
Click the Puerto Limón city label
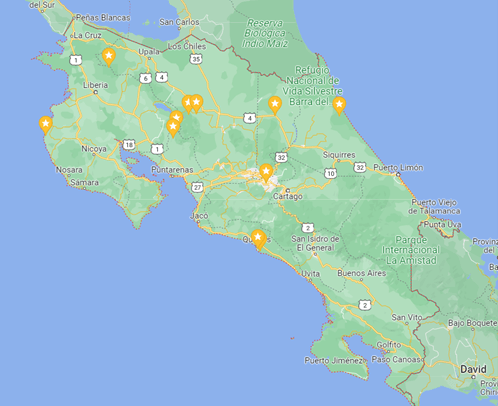click(398, 167)
